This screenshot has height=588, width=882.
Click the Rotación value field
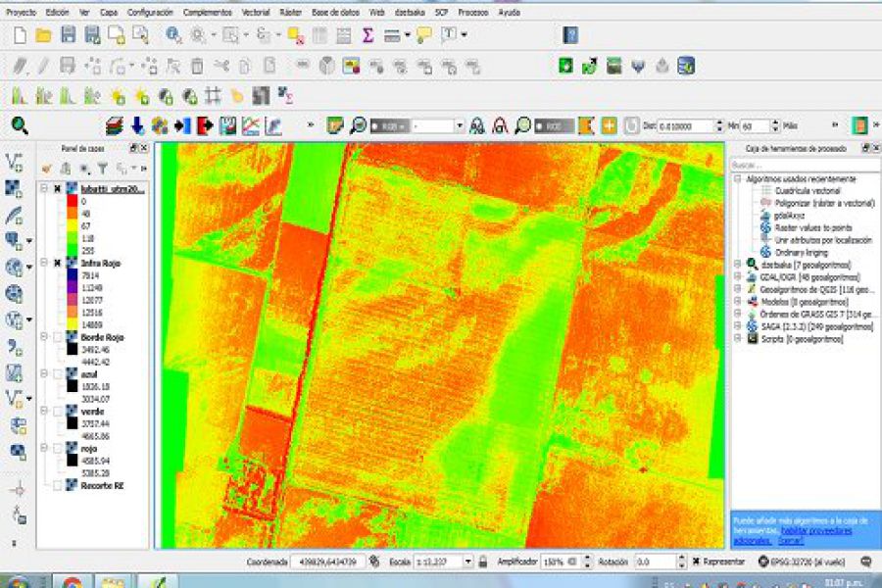[x=655, y=562]
